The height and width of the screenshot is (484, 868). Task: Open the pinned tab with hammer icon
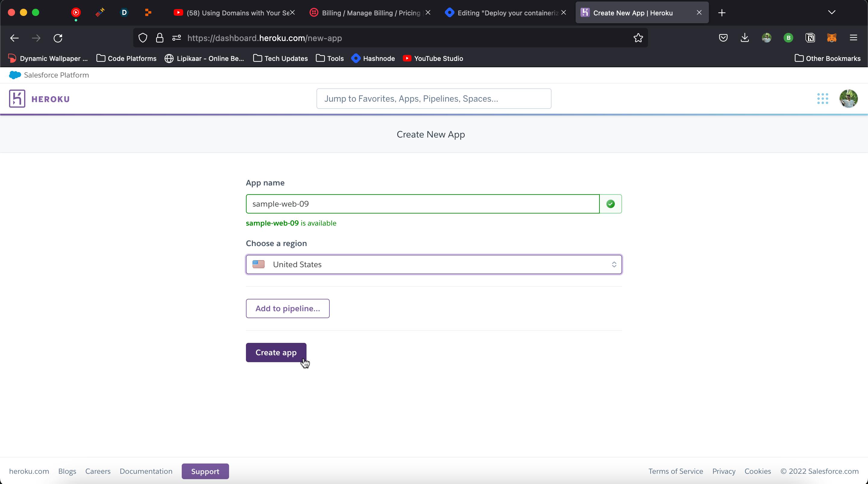[x=100, y=13]
